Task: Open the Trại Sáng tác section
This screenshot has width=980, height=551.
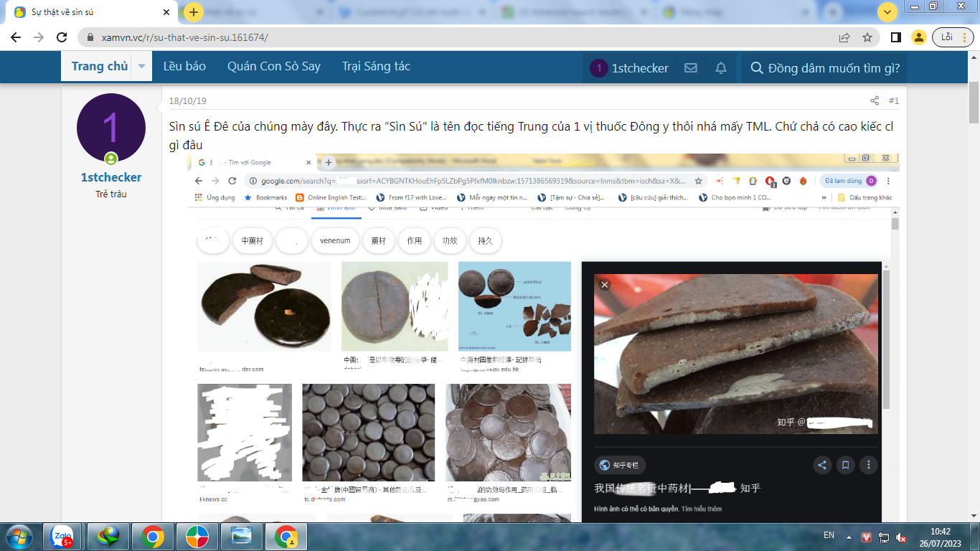Action: [376, 67]
